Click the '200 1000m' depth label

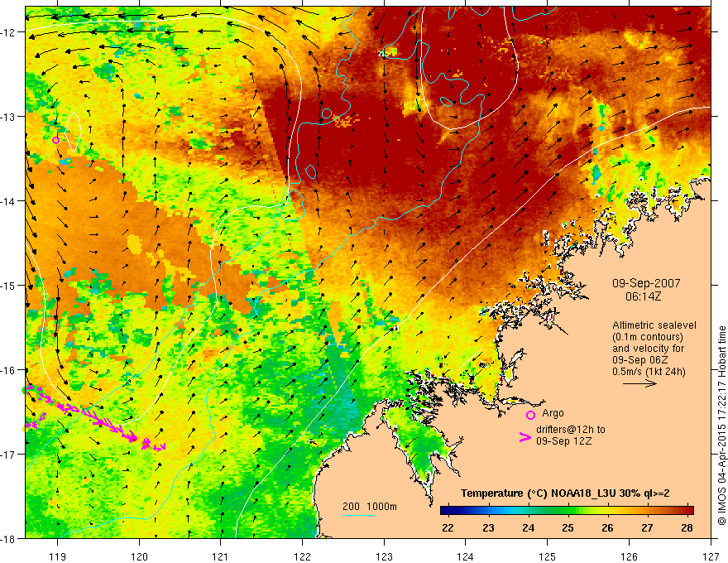point(370,507)
